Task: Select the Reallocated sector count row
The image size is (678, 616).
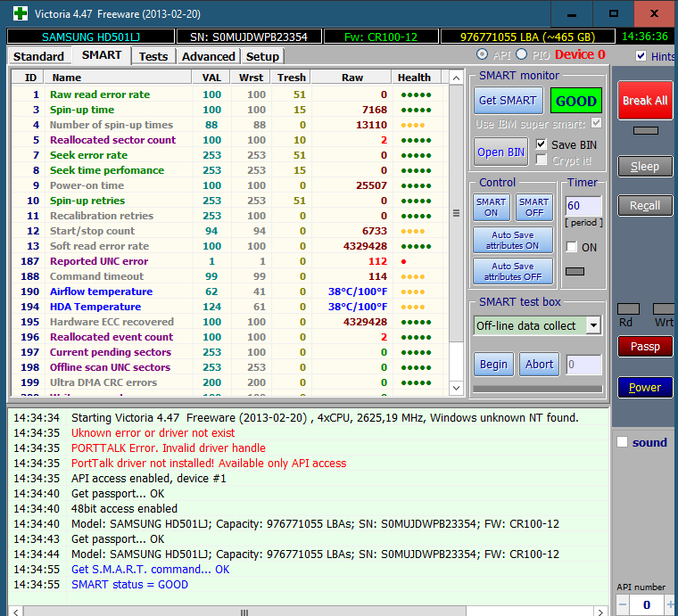Action: (x=112, y=140)
